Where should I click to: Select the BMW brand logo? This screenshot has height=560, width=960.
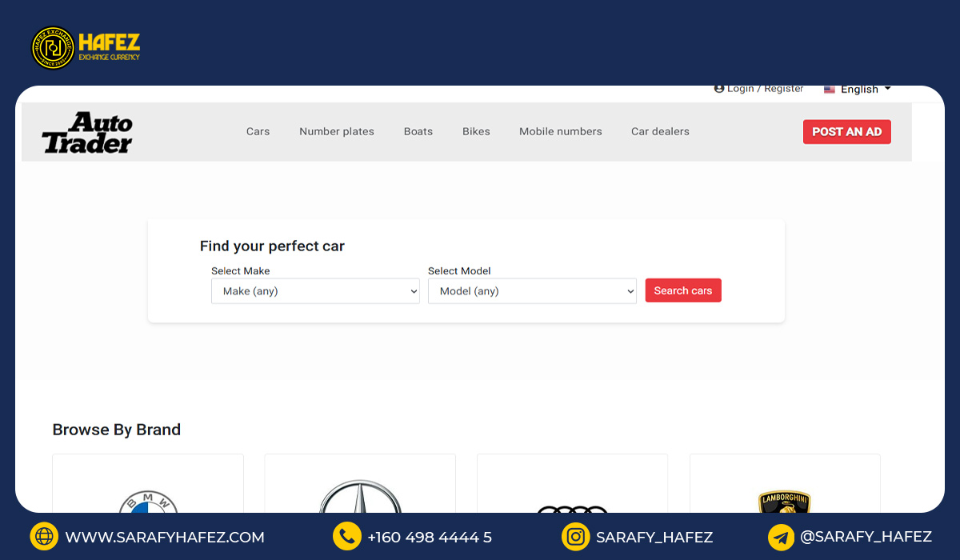[x=148, y=502]
